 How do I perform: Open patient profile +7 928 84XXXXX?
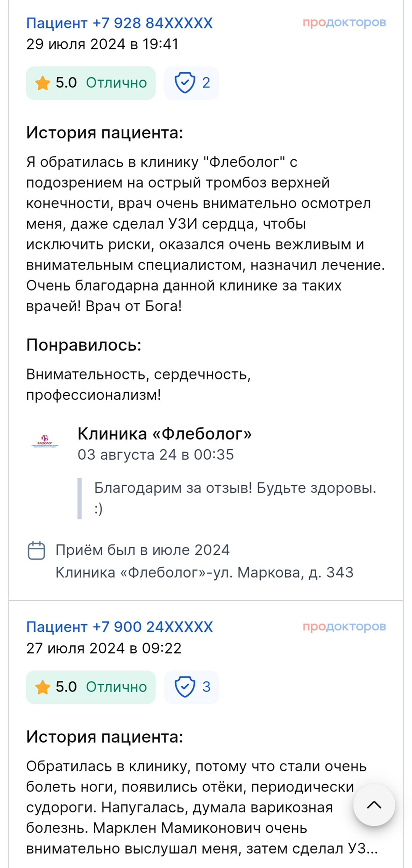point(119,23)
